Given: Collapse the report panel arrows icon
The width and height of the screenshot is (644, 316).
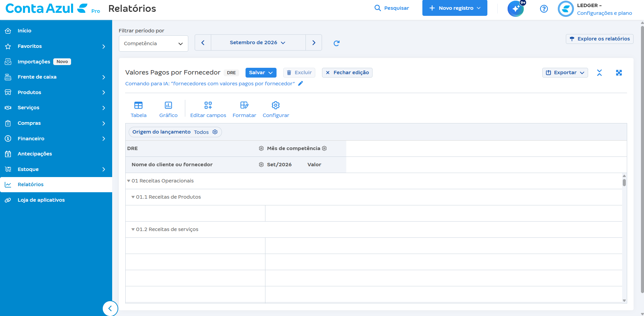Looking at the screenshot, I should pyautogui.click(x=599, y=73).
